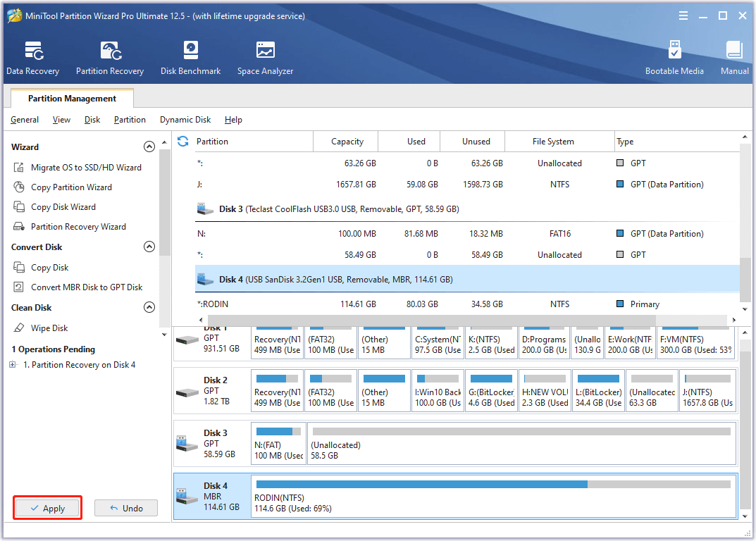Screen dimensions: 756x541
Task: Click Disk 2 hard drive icon in disk map
Action: click(x=187, y=392)
